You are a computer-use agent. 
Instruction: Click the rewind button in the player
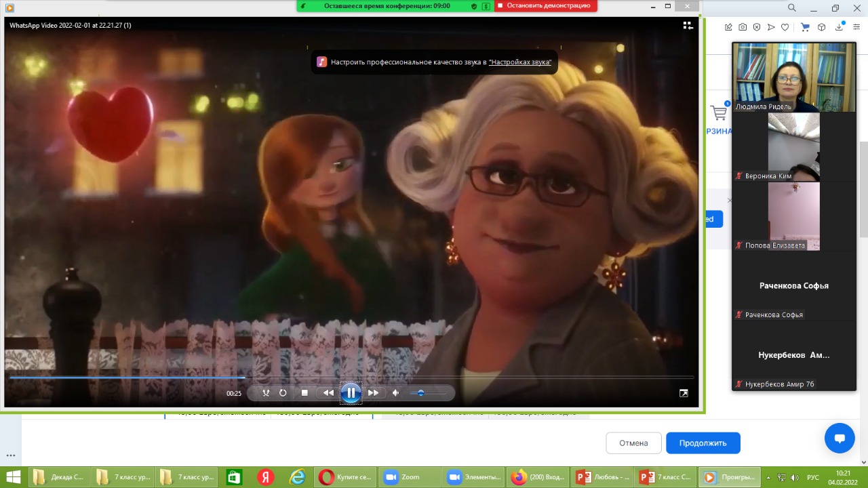(x=328, y=392)
